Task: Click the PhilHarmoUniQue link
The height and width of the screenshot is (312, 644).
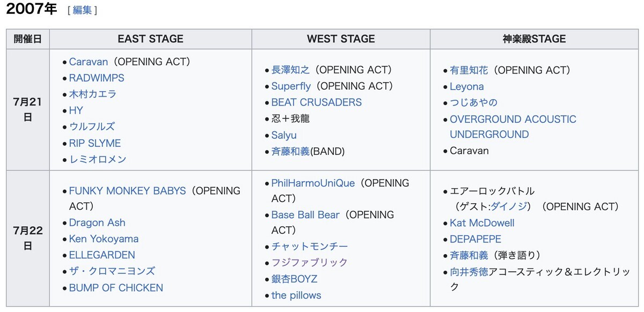Action: (313, 183)
